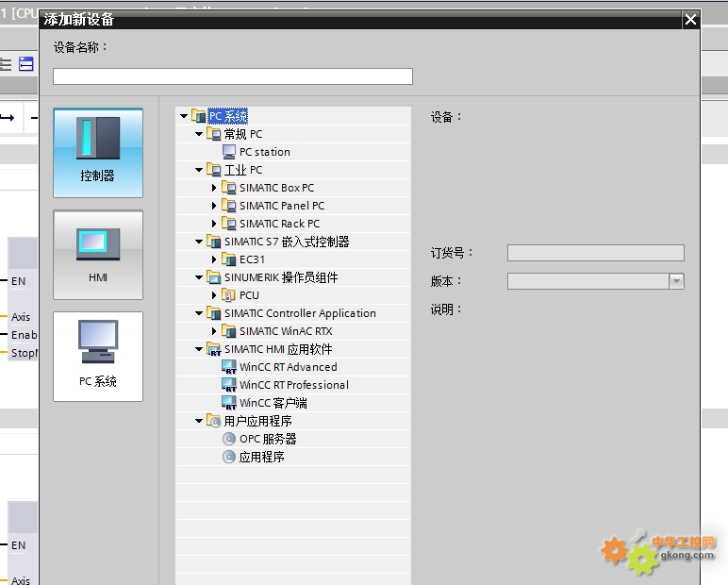This screenshot has height=585, width=728.
Task: Click the SIMATIC S7 嵌入式控制器 folder icon
Action: click(x=213, y=242)
